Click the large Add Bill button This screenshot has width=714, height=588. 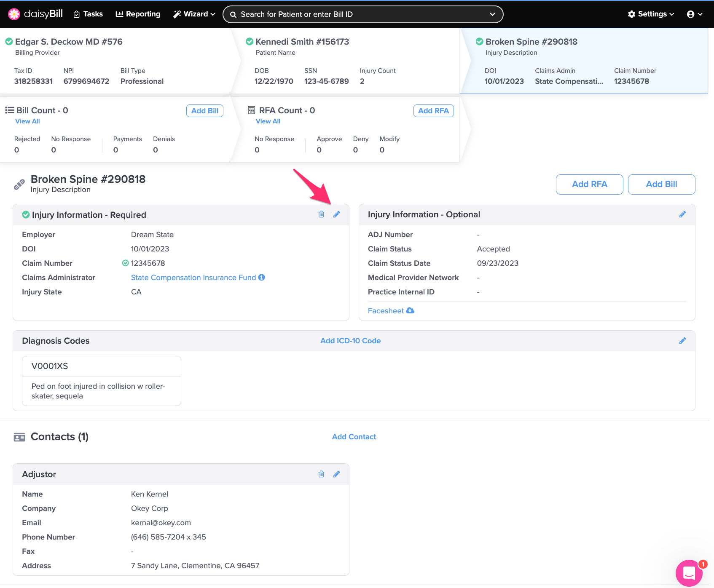661,184
